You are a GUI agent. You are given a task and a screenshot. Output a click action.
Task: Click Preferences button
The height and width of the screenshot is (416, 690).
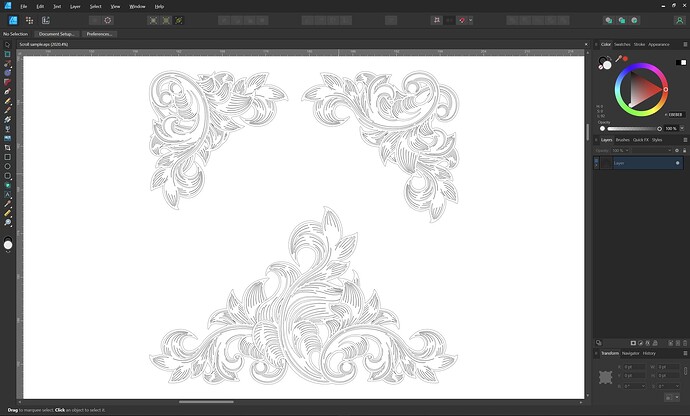[x=99, y=34]
